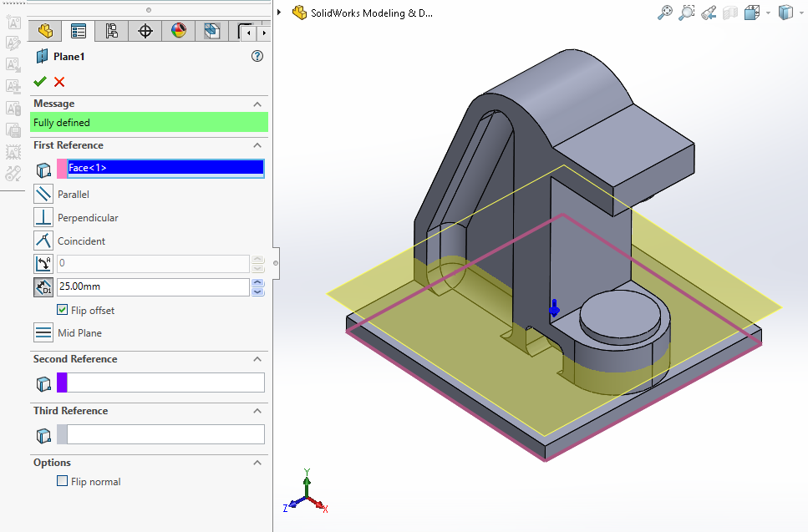This screenshot has width=808, height=532.
Task: Open View Orientation dropdown arrow
Action: coord(768,13)
